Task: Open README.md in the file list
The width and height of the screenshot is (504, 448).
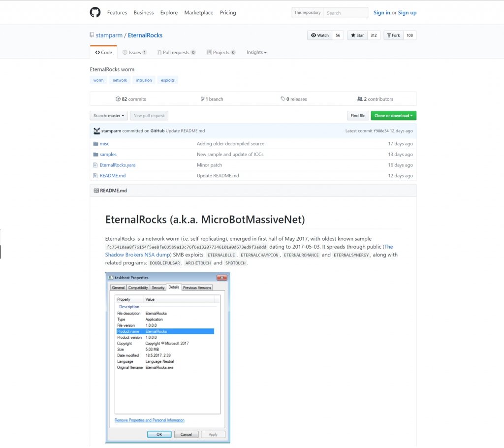Action: pyautogui.click(x=113, y=176)
